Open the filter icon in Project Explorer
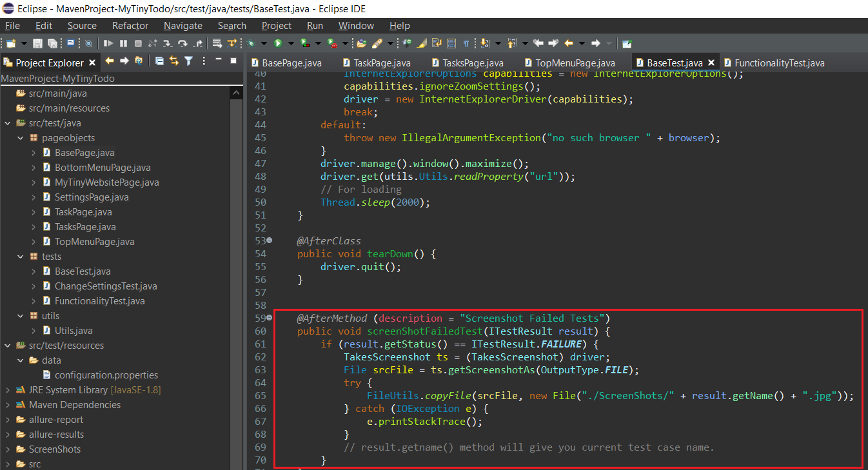 [x=188, y=61]
